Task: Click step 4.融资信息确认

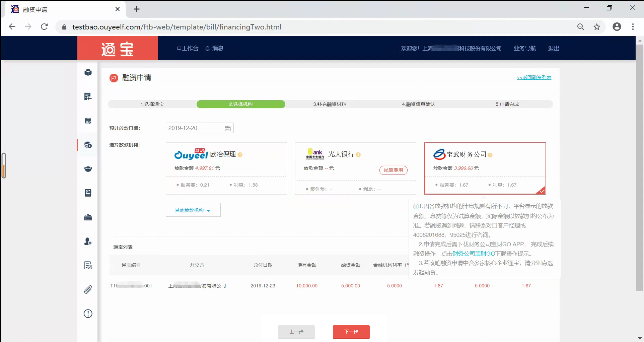Action: (x=419, y=104)
